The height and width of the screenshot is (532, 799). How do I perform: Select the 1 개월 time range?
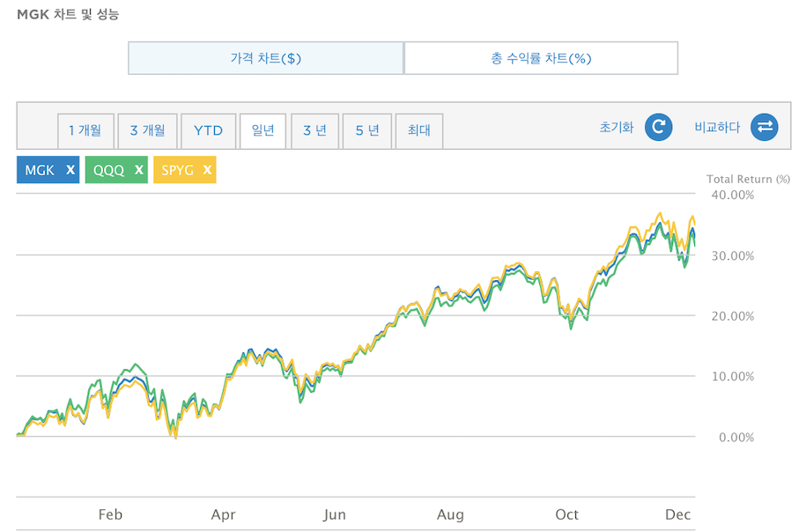point(85,131)
